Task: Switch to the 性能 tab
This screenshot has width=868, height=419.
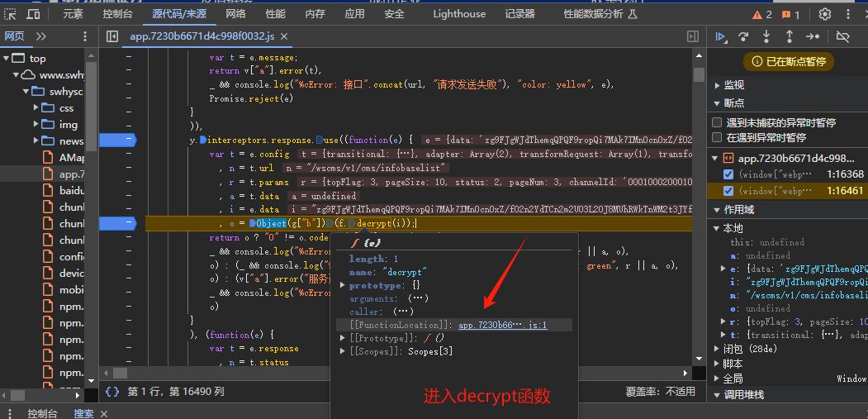Action: tap(276, 14)
